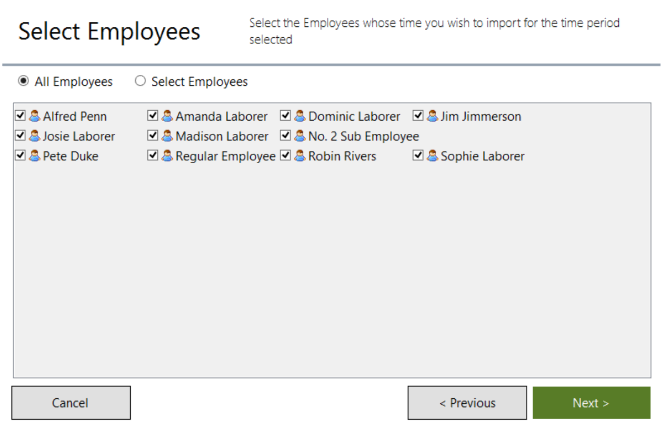Click the person icon next to Sophie Laborer
This screenshot has width=661, height=432.
pos(433,156)
